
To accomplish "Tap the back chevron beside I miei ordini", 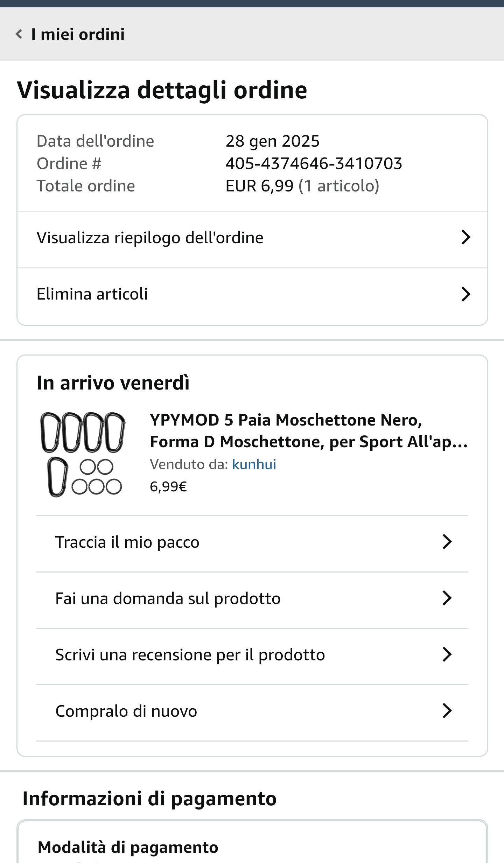I will coord(19,34).
